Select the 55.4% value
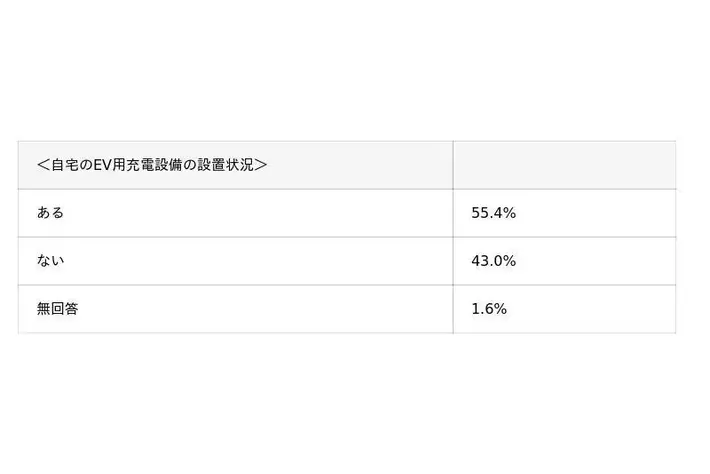The width and height of the screenshot is (710, 474). coord(494,213)
